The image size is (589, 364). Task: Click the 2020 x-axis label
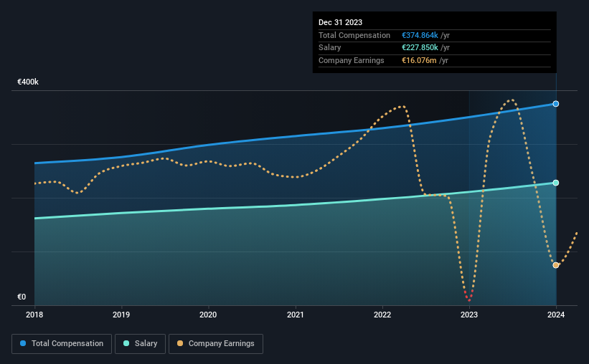(208, 315)
